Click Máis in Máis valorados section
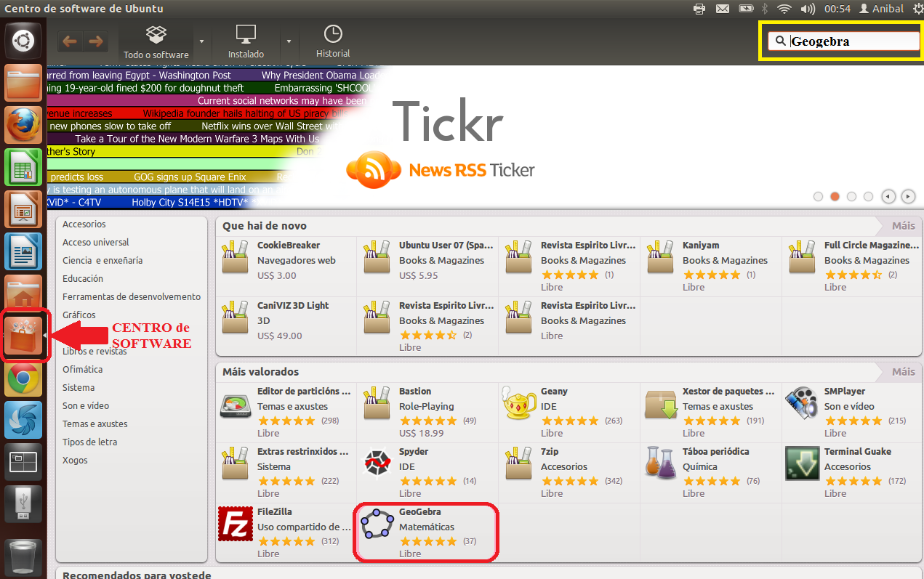This screenshot has height=579, width=924. click(903, 371)
